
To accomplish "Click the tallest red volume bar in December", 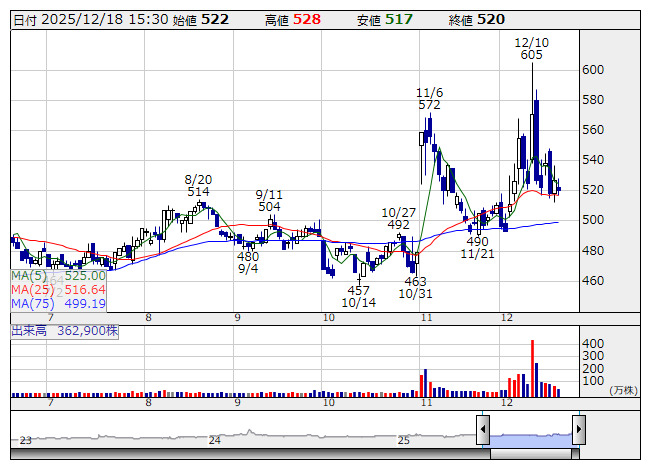I will click(532, 368).
